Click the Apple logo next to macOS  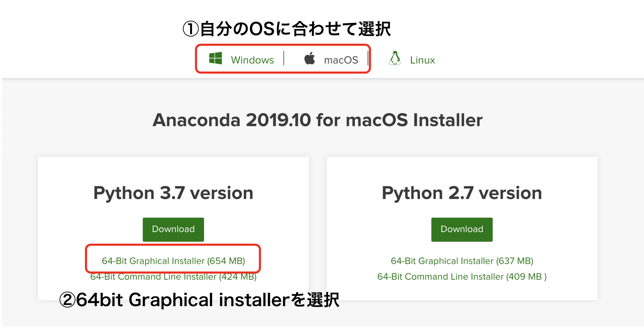coord(310,59)
